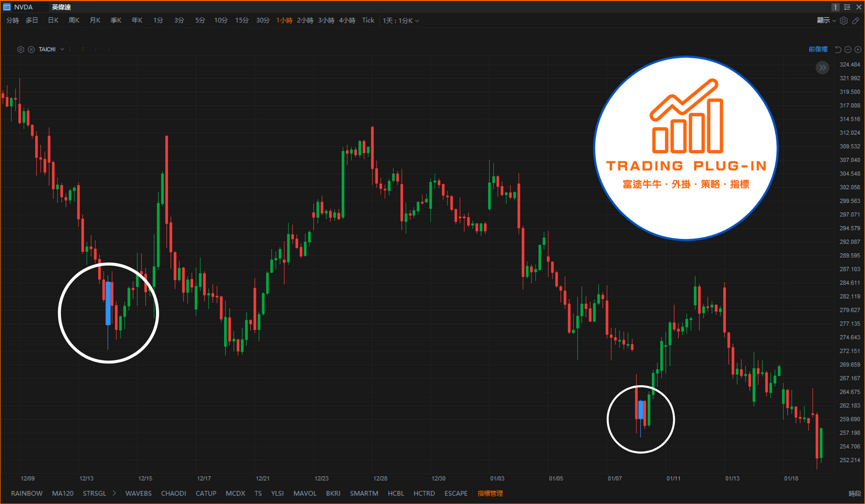Open the chart settings gear icon
The height and width of the screenshot is (504, 865).
pyautogui.click(x=844, y=20)
